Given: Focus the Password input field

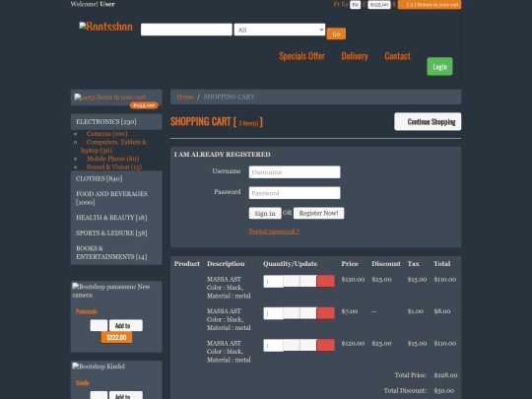Looking at the screenshot, I should 295,193.
